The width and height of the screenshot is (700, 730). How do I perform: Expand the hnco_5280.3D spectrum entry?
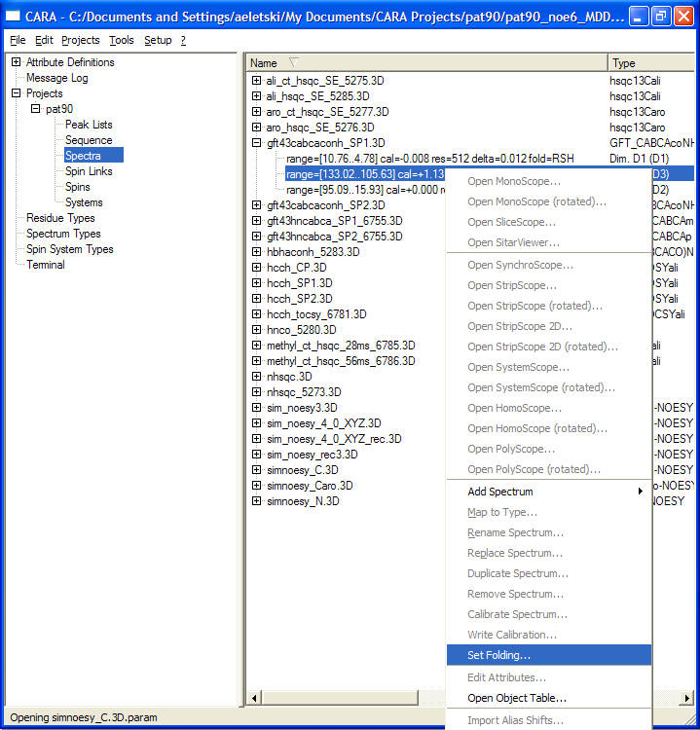[256, 330]
